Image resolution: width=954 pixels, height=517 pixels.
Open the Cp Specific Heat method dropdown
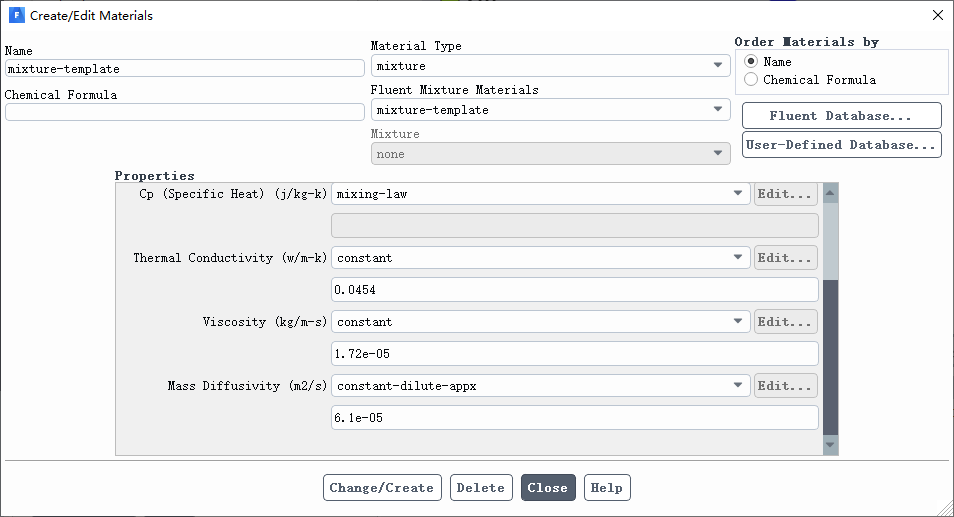[x=540, y=193]
